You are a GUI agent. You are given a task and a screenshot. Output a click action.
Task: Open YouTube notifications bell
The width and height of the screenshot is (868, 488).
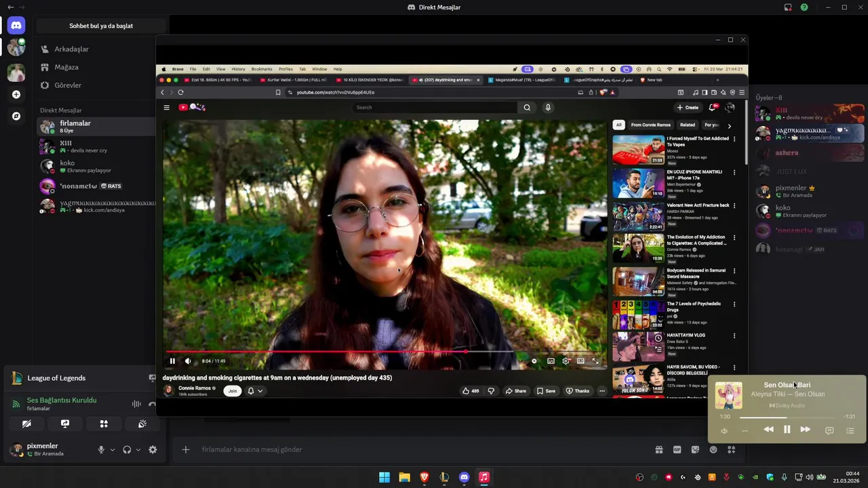[x=713, y=107]
